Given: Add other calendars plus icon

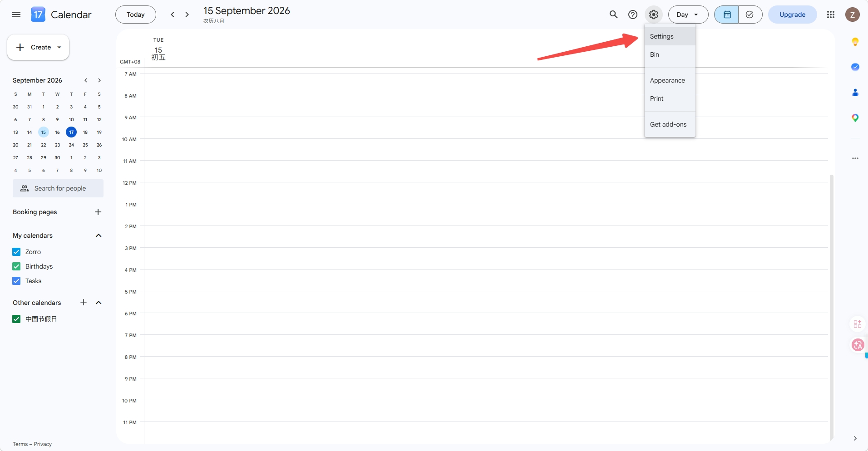Looking at the screenshot, I should pyautogui.click(x=84, y=302).
